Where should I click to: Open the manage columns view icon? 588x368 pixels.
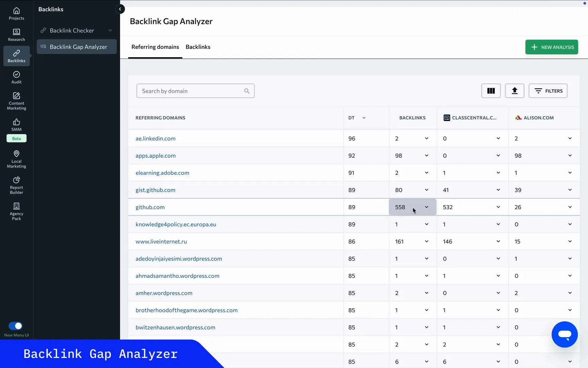[491, 91]
